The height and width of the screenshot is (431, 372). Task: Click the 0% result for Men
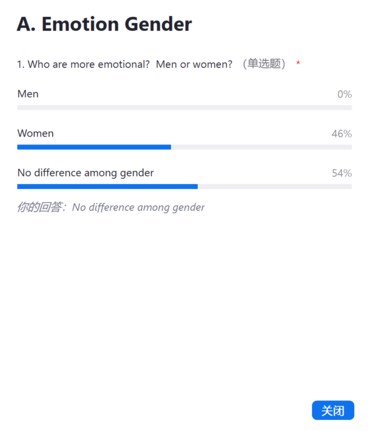pos(344,94)
